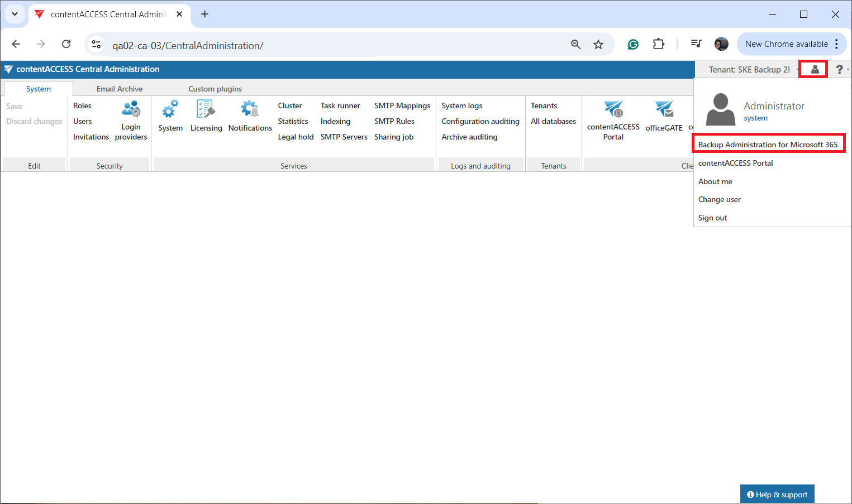Choose Sign out from user menu
The height and width of the screenshot is (504, 852).
[712, 218]
